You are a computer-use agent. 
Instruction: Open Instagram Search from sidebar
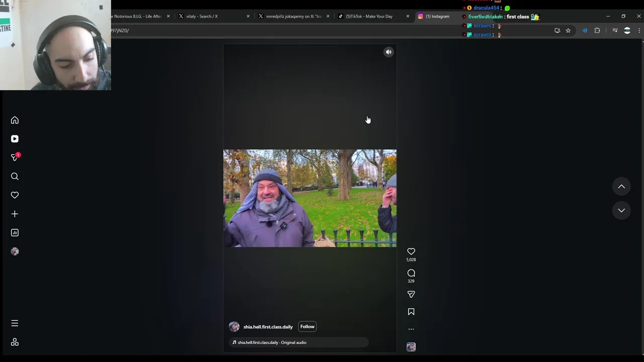coord(15,176)
